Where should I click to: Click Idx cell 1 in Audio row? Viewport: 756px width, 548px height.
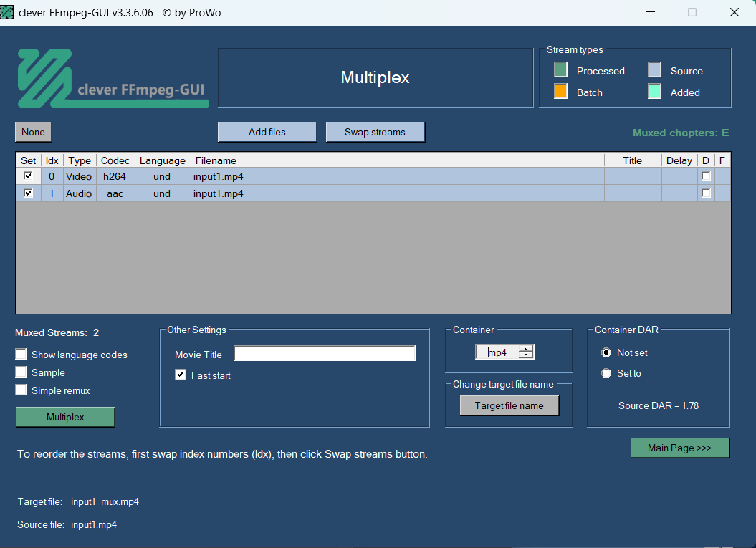click(52, 193)
